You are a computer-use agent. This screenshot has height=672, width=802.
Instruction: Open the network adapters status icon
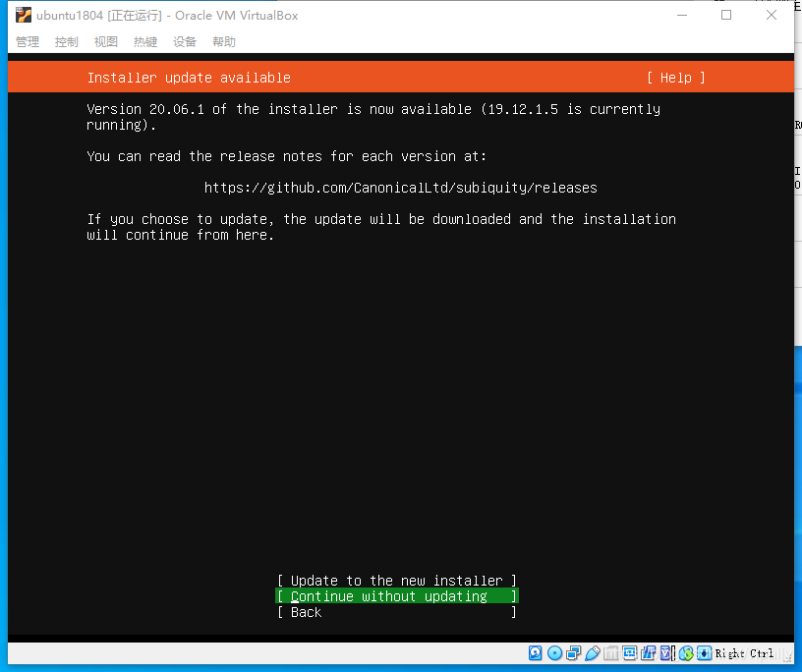coord(573,653)
